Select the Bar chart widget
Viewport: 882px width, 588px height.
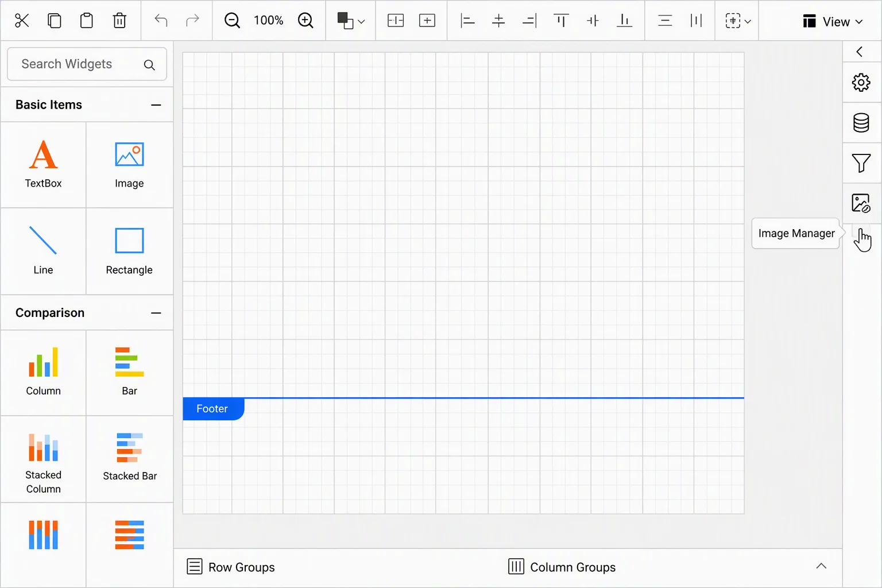(x=129, y=373)
